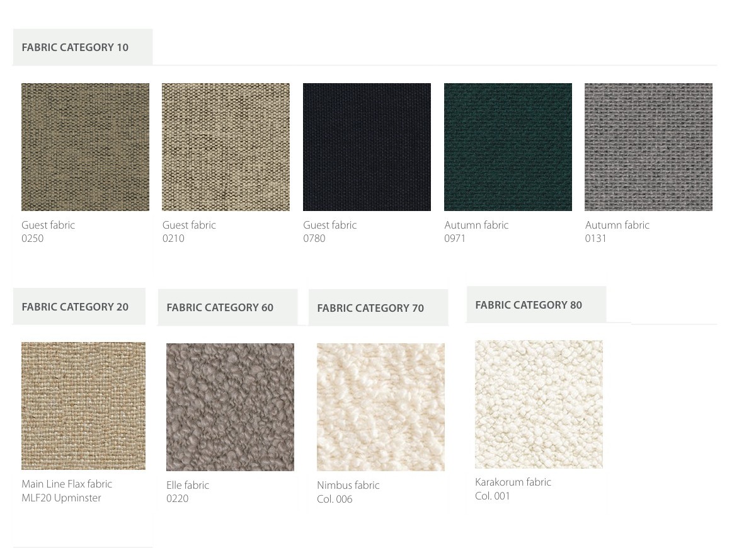Click the "Karakorum fabric Col. 001" label
Image resolution: width=756 pixels, height=548 pixels.
click(x=513, y=489)
